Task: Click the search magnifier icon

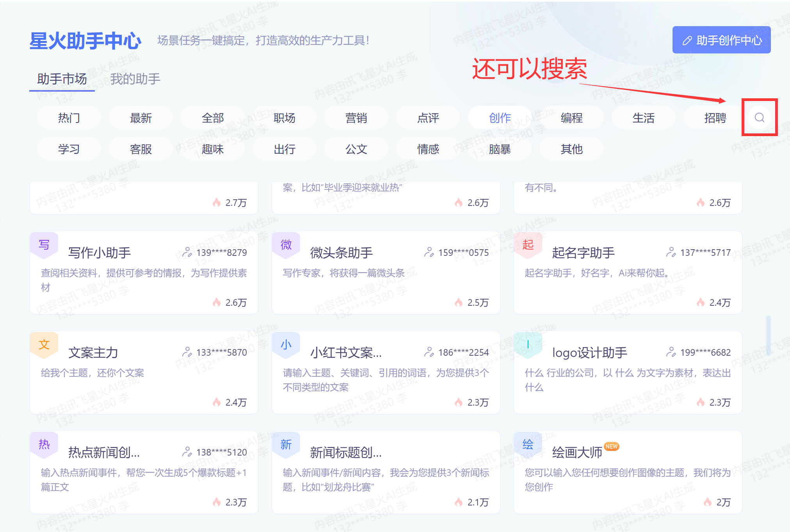Action: [x=759, y=117]
